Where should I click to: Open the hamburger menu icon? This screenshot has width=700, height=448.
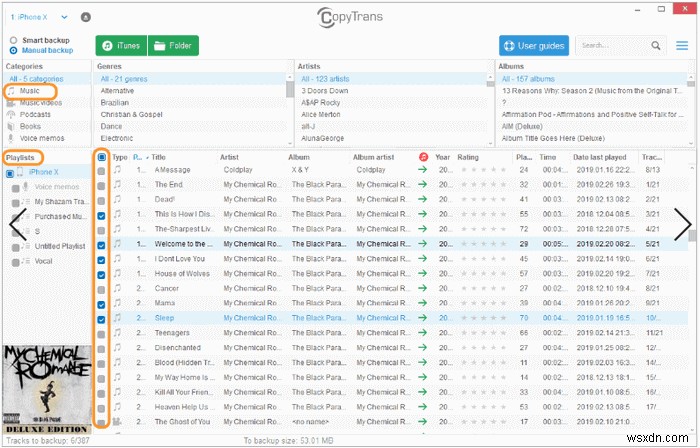(x=682, y=46)
